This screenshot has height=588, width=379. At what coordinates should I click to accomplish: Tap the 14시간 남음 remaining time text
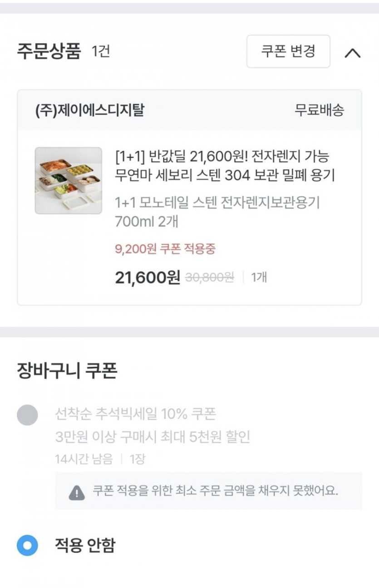84,459
